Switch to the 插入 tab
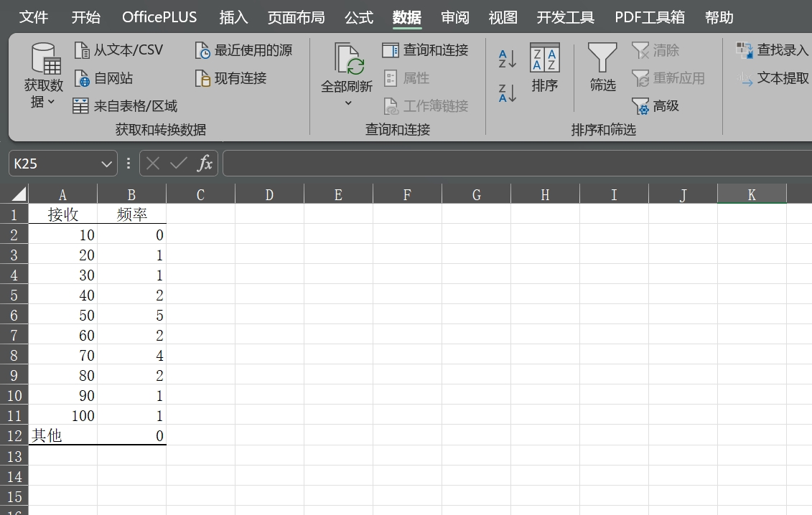The width and height of the screenshot is (812, 515). coord(233,18)
